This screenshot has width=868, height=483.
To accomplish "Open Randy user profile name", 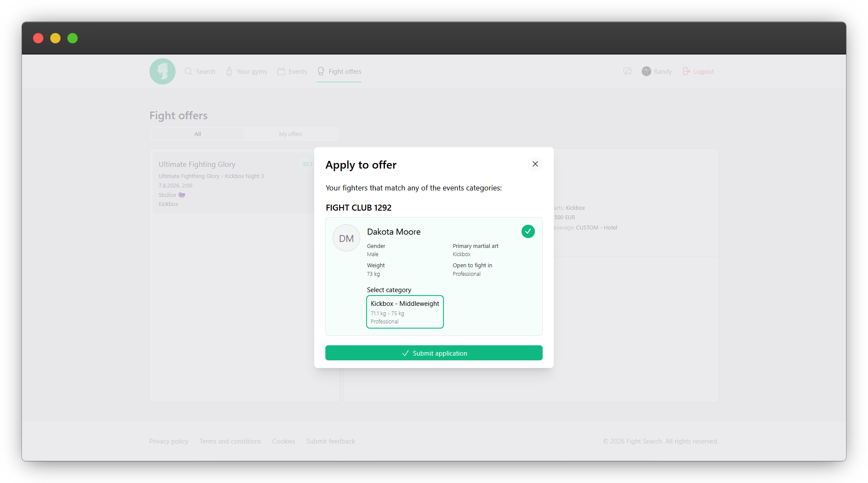I will [x=663, y=72].
